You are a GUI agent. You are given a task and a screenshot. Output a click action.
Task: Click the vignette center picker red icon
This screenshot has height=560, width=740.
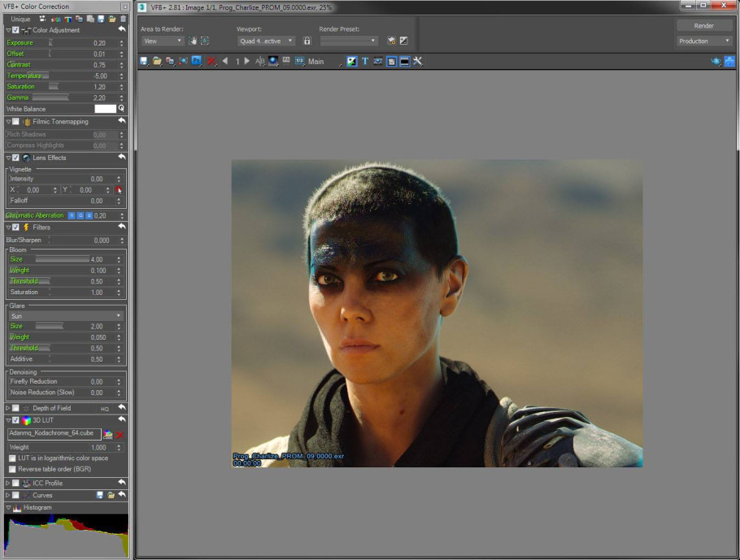119,189
